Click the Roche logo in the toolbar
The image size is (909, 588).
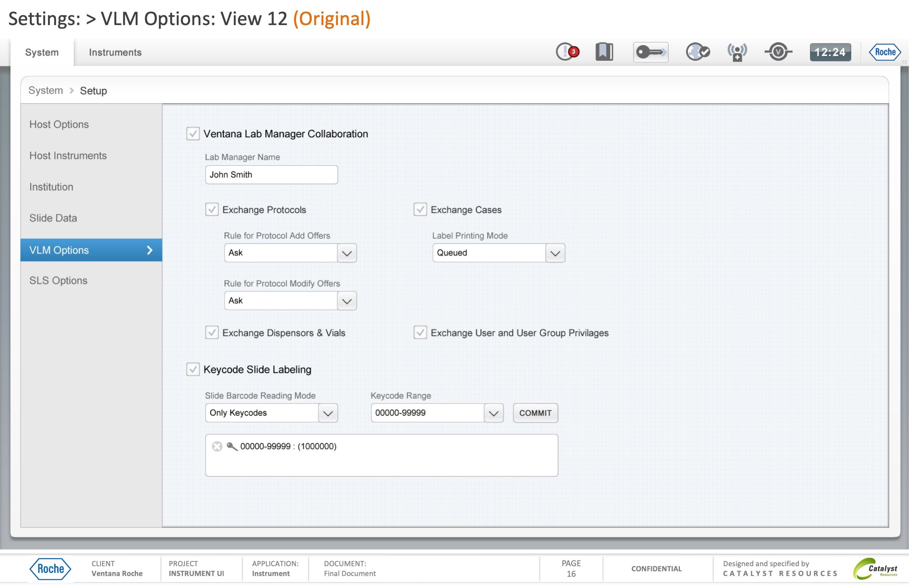885,52
